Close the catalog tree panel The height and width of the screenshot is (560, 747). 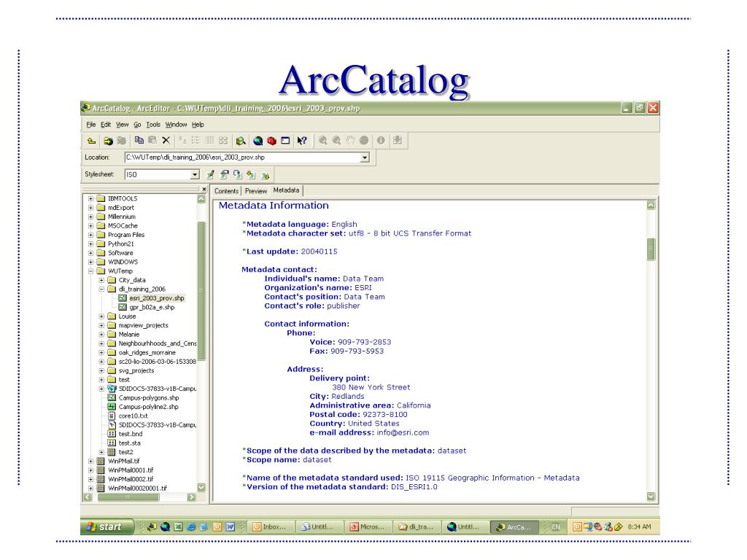coord(204,189)
